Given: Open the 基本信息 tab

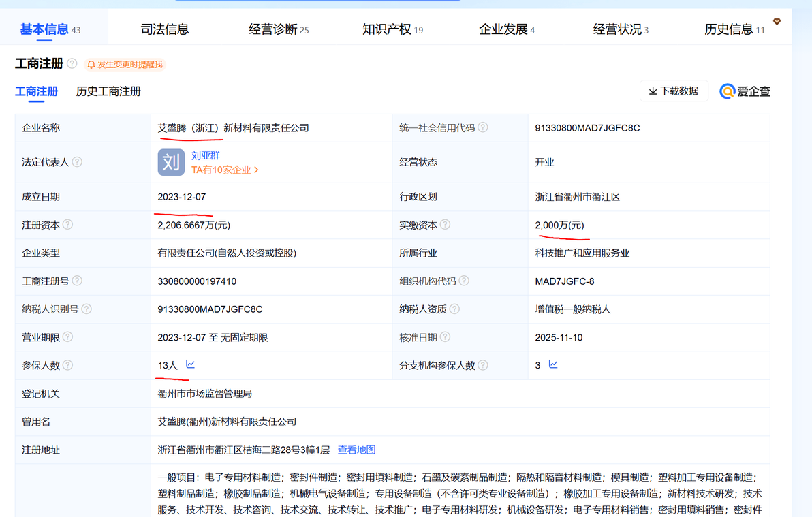Looking at the screenshot, I should click(50, 29).
